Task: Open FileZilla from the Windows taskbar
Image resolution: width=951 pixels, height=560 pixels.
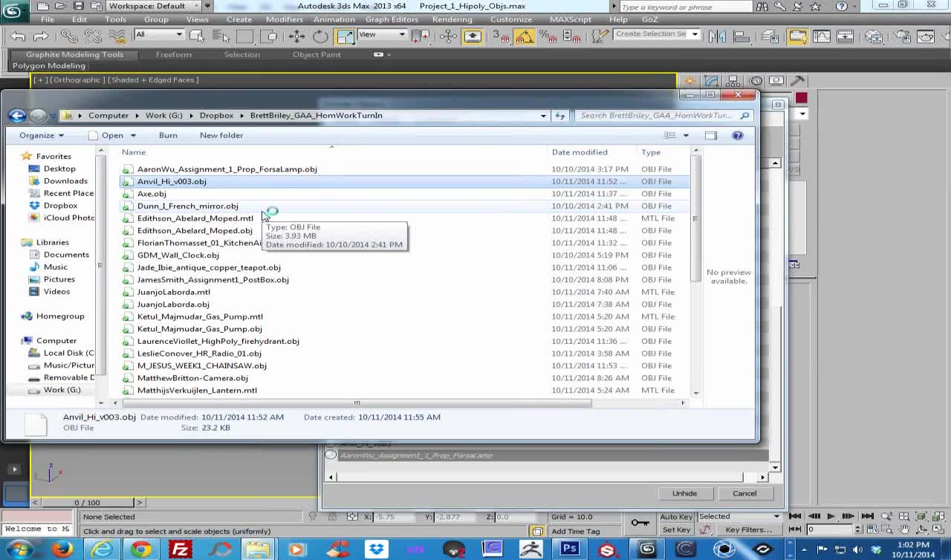Action: pos(181,550)
